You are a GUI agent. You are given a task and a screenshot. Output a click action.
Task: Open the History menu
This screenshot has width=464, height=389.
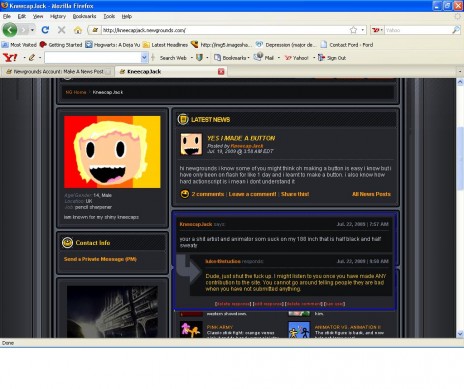tap(58, 16)
